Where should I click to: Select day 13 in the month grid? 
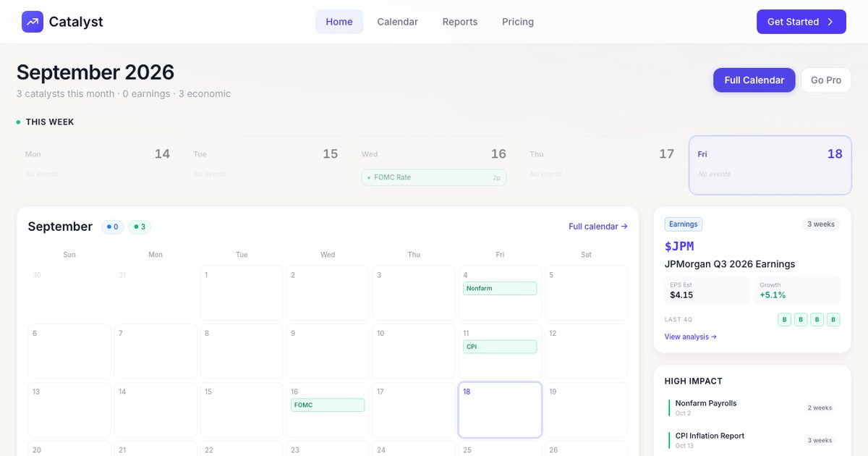[x=69, y=410]
